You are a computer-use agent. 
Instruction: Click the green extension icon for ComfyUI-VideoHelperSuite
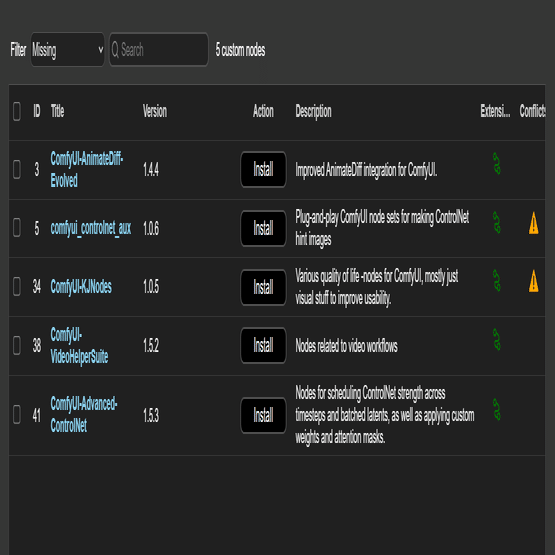pos(497,340)
